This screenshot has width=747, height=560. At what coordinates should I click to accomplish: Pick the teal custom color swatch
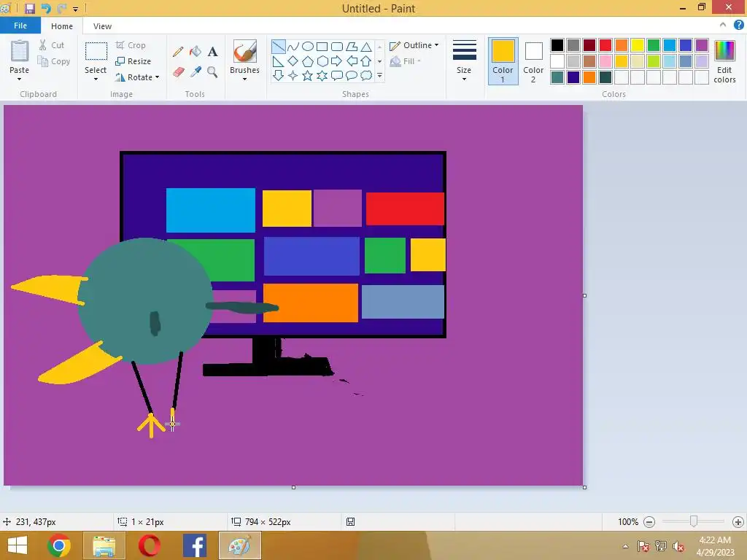(557, 77)
